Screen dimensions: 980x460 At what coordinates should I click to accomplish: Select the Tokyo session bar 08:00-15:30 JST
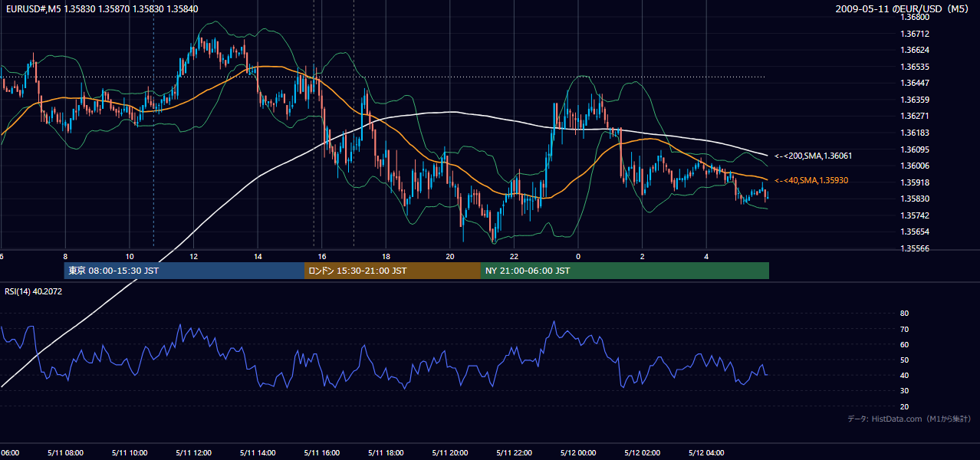(185, 271)
